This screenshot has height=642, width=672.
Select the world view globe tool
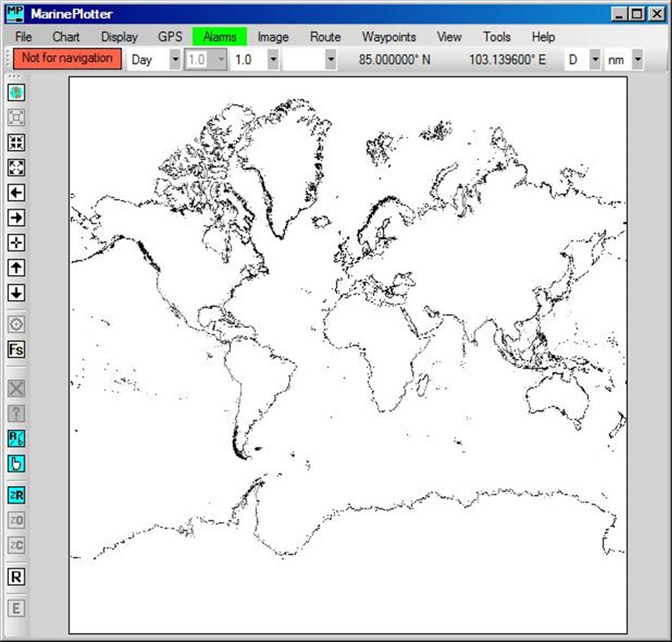coord(15,92)
